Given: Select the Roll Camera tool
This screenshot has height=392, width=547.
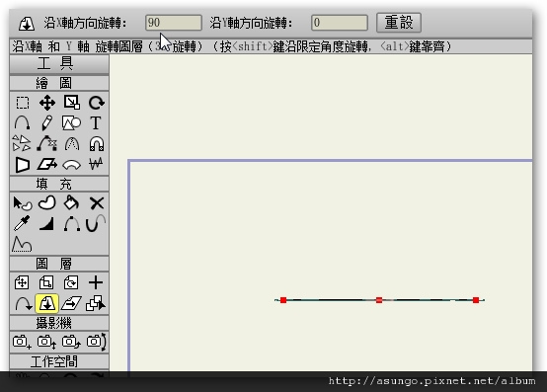Looking at the screenshot, I should (x=71, y=342).
